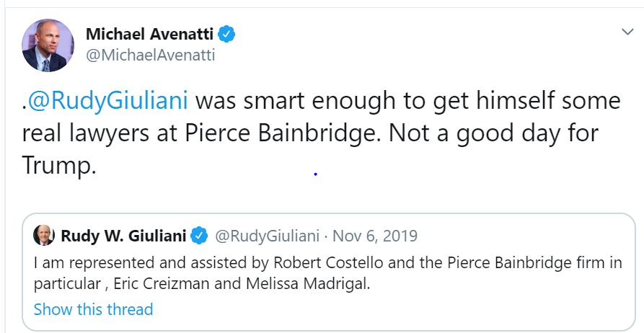This screenshot has height=333, width=644.
Task: Click the Show this thread link
Action: pos(93,309)
